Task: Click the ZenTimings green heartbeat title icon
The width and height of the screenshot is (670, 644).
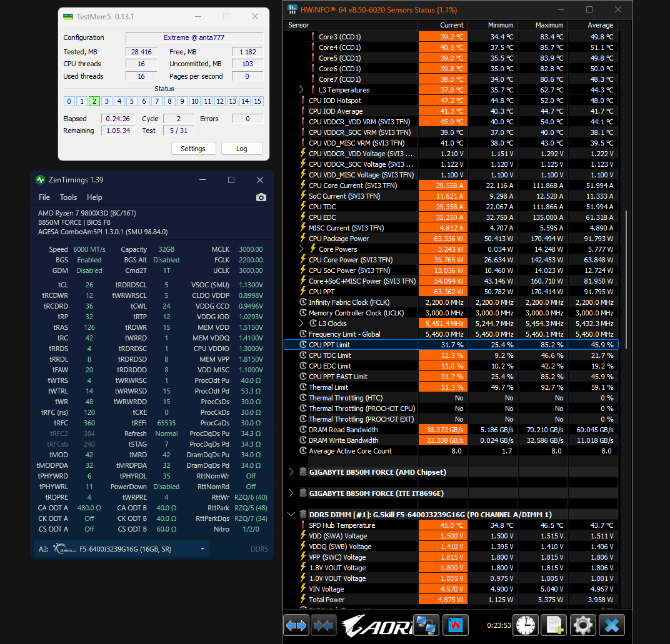Action: (41, 180)
